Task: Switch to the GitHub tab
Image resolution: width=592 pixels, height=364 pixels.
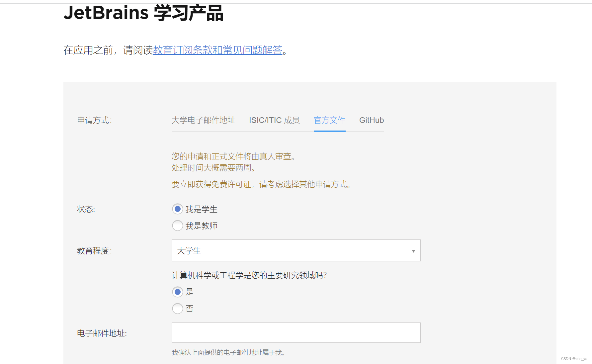Action: click(x=372, y=120)
